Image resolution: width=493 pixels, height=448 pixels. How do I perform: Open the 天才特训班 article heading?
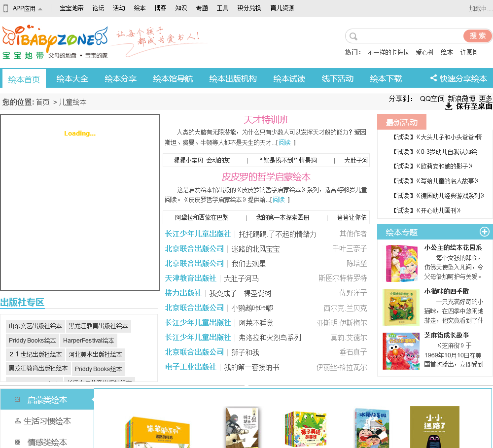coord(266,120)
